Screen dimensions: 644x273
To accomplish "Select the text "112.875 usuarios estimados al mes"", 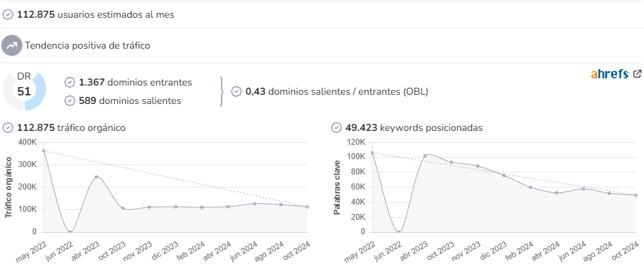I will click(x=95, y=14).
